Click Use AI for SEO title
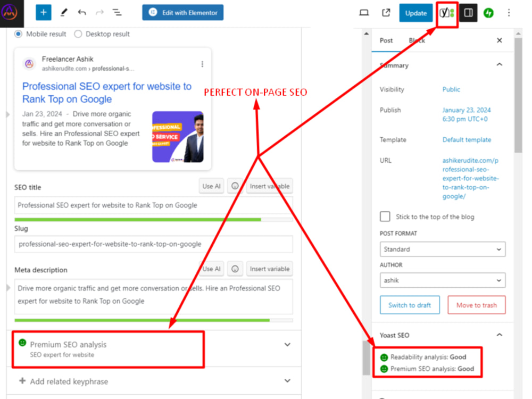The height and width of the screenshot is (399, 532). pos(211,186)
